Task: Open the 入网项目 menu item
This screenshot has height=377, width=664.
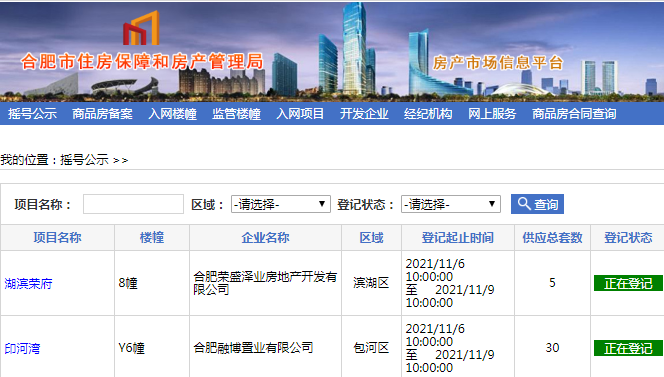Action: point(300,114)
